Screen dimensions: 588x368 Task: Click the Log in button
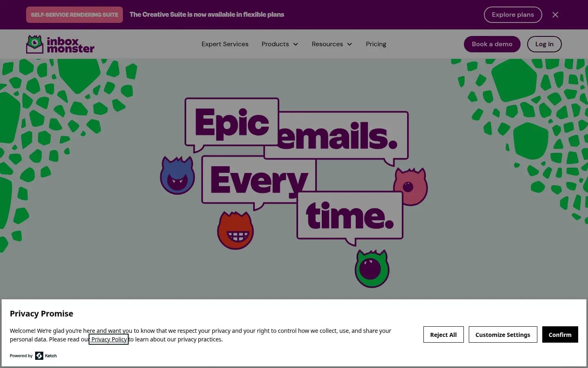click(x=544, y=44)
